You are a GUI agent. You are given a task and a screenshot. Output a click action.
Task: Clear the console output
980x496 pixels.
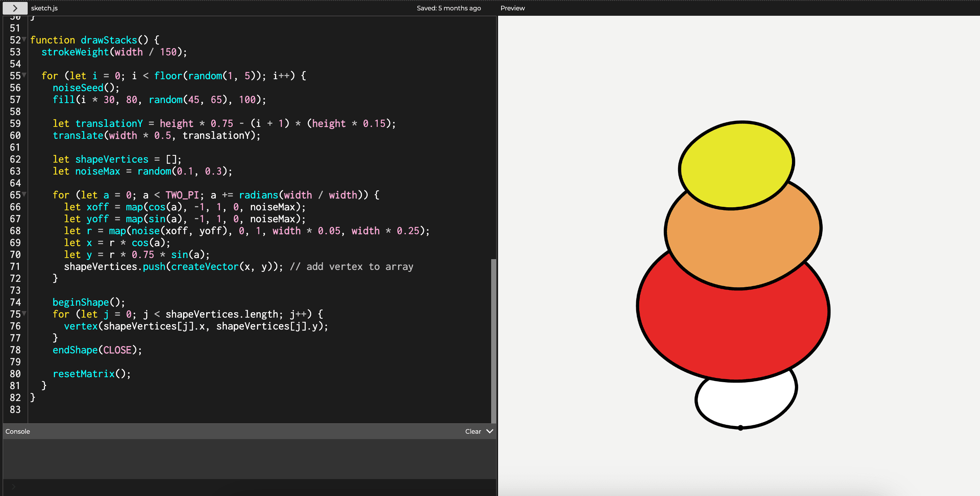click(x=473, y=431)
